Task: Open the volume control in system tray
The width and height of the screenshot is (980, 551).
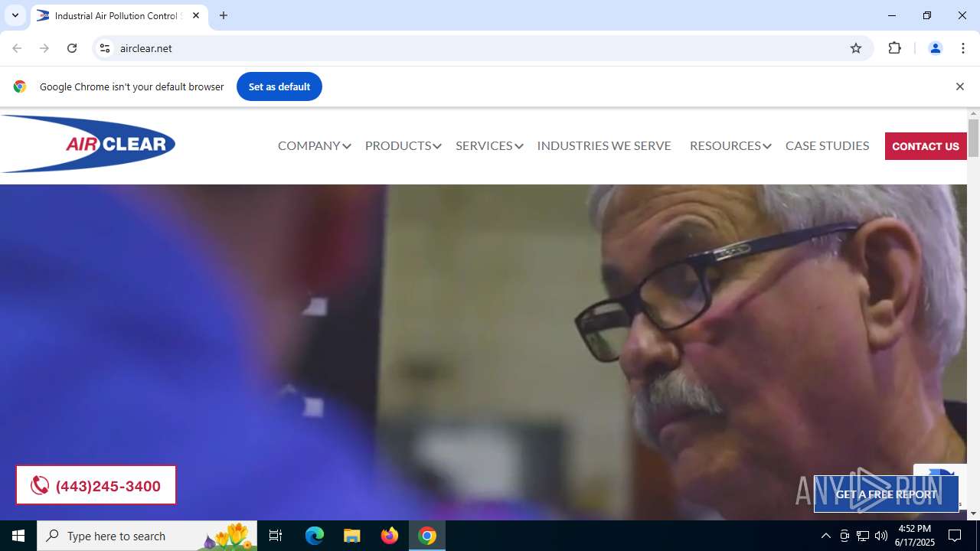Action: click(x=881, y=536)
